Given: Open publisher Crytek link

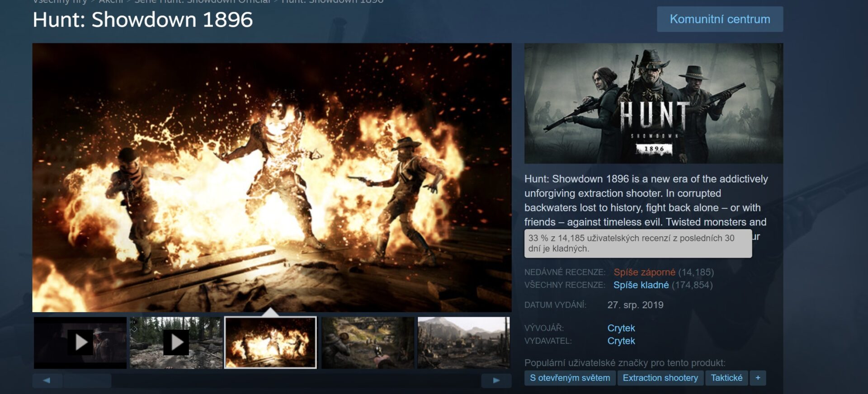Looking at the screenshot, I should (621, 341).
